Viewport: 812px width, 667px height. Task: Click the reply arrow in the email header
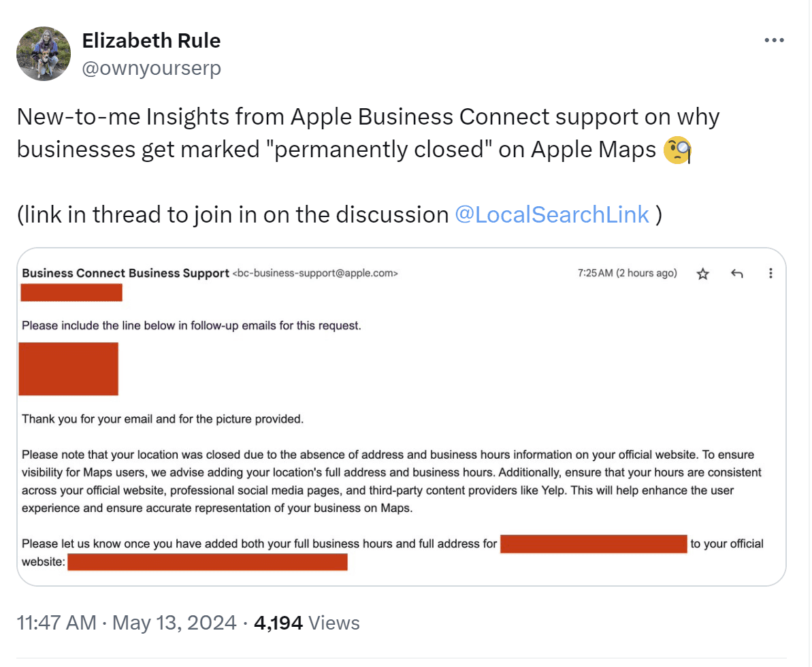click(736, 273)
